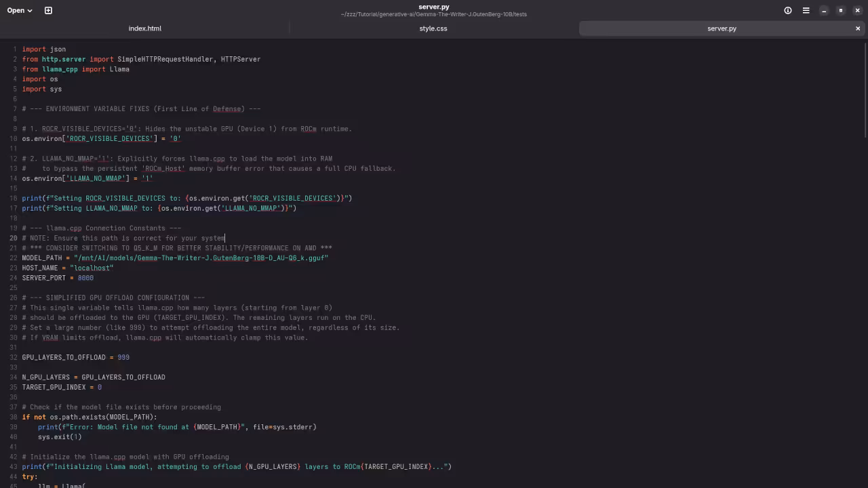Click the word Llama on line 3
Screen dimensions: 868x488
click(x=119, y=68)
